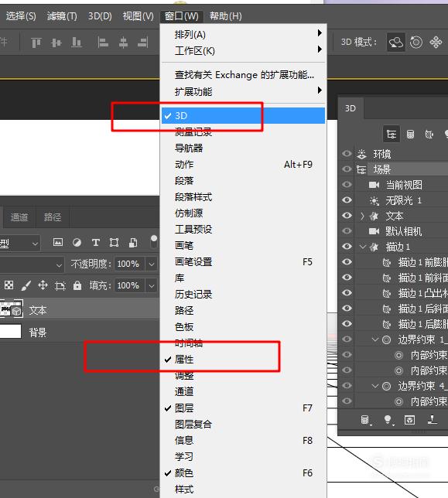Image resolution: width=448 pixels, height=498 pixels.
Task: Click the 填充 percentage field
Action: point(128,285)
